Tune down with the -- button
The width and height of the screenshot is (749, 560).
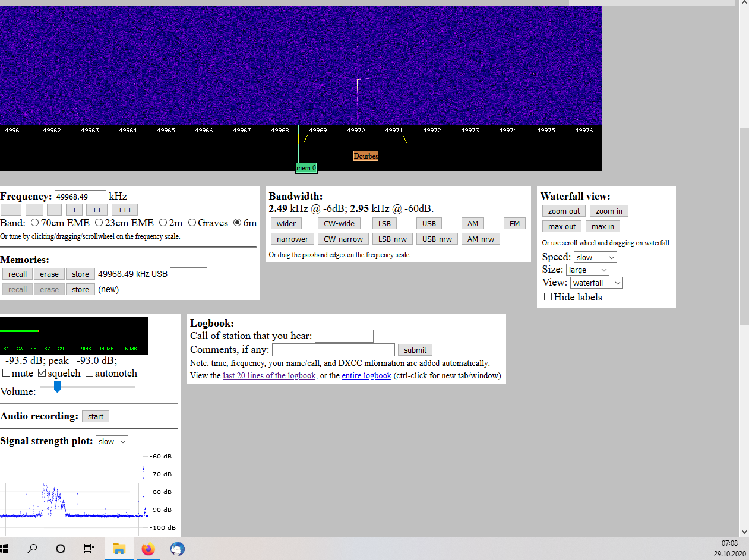coord(34,210)
